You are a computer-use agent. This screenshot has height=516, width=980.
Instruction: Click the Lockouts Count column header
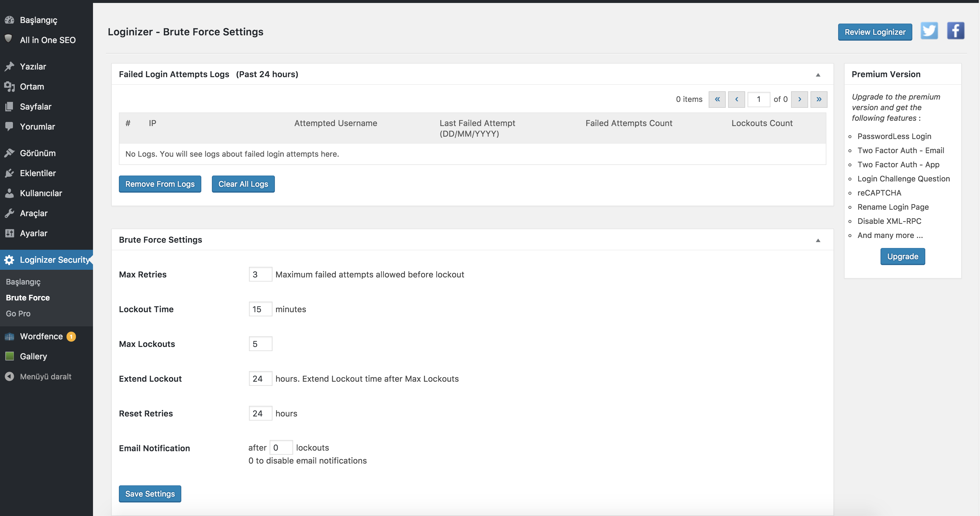(762, 123)
